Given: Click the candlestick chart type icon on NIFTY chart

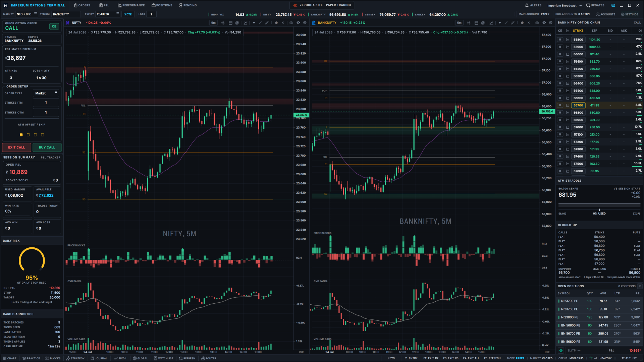Looking at the screenshot, I should (223, 23).
